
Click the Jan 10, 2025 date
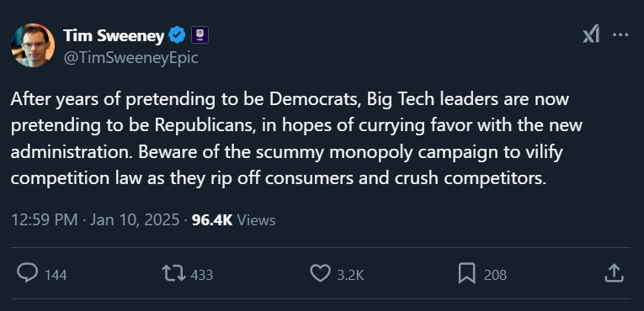click(x=135, y=220)
